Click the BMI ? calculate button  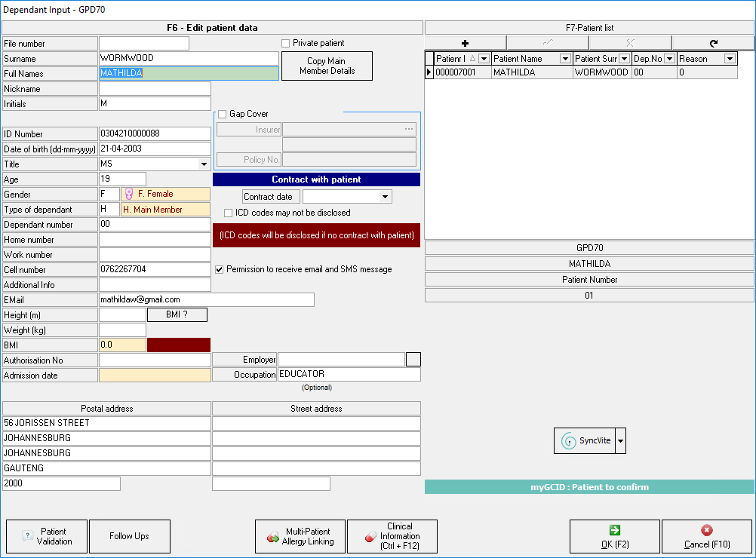pyautogui.click(x=177, y=314)
